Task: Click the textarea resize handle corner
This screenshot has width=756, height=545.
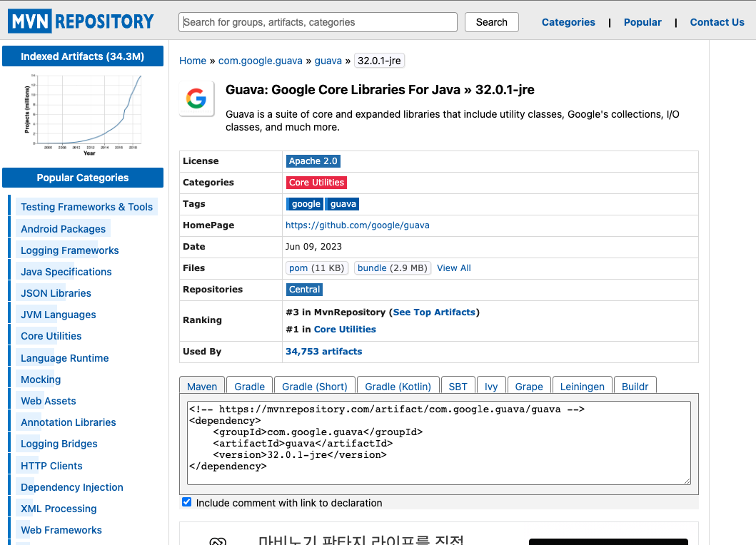Action: (x=687, y=481)
